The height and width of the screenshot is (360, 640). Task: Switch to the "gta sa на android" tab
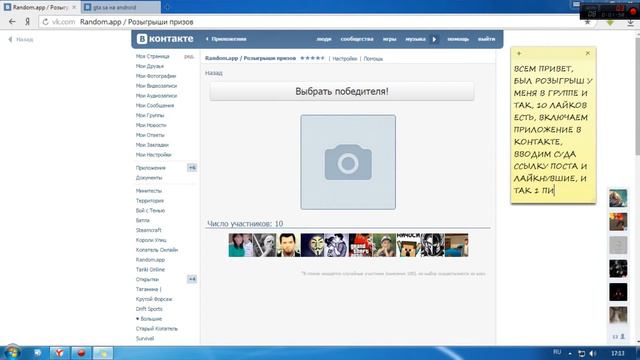(121, 7)
